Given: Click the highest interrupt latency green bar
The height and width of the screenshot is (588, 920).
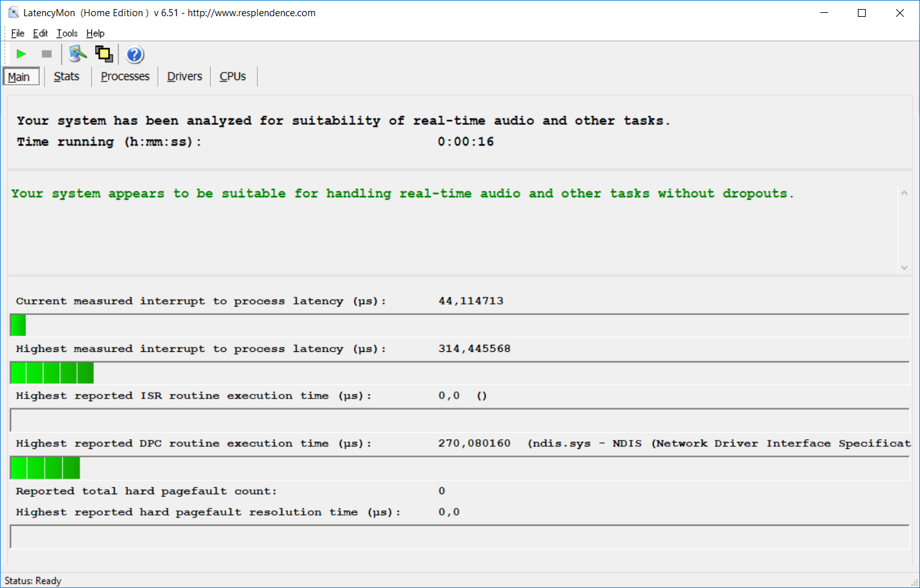Looking at the screenshot, I should pyautogui.click(x=52, y=373).
